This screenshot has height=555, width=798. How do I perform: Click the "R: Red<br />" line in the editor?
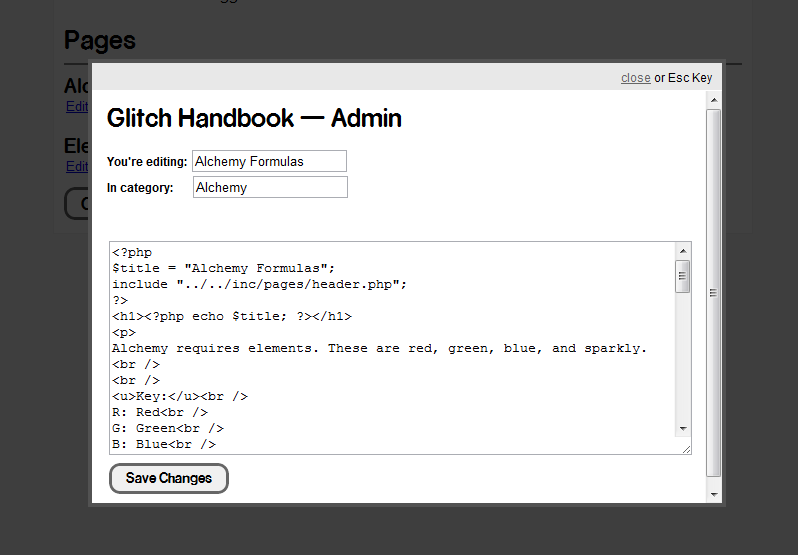click(x=159, y=412)
